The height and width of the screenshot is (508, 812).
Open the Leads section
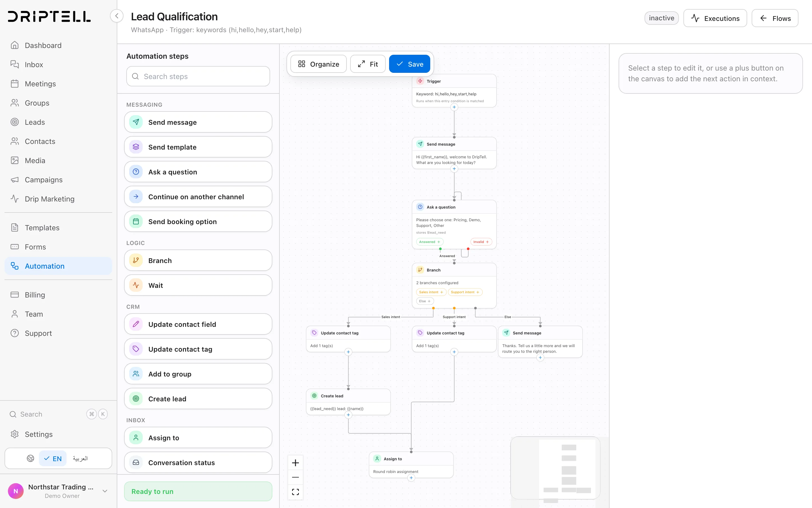pyautogui.click(x=58, y=122)
